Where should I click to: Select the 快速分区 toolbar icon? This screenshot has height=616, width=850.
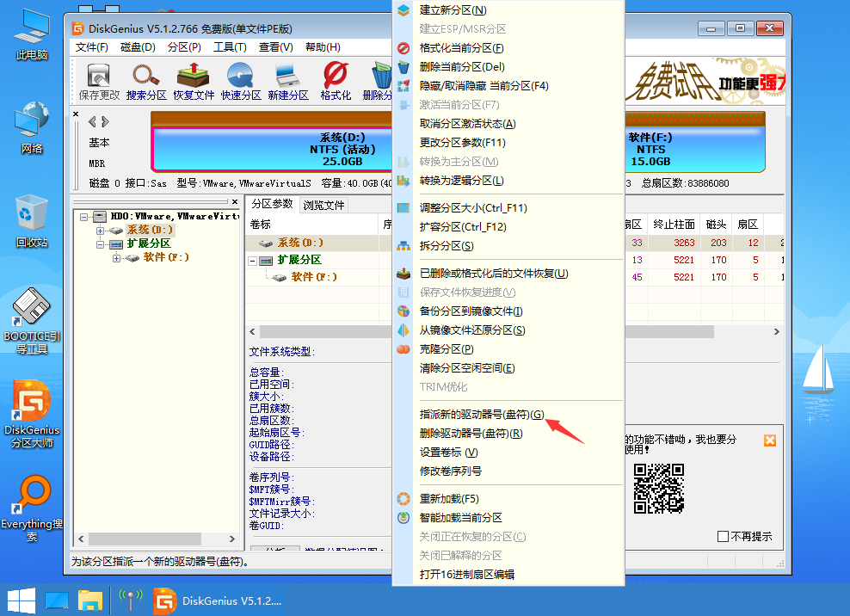tap(241, 81)
